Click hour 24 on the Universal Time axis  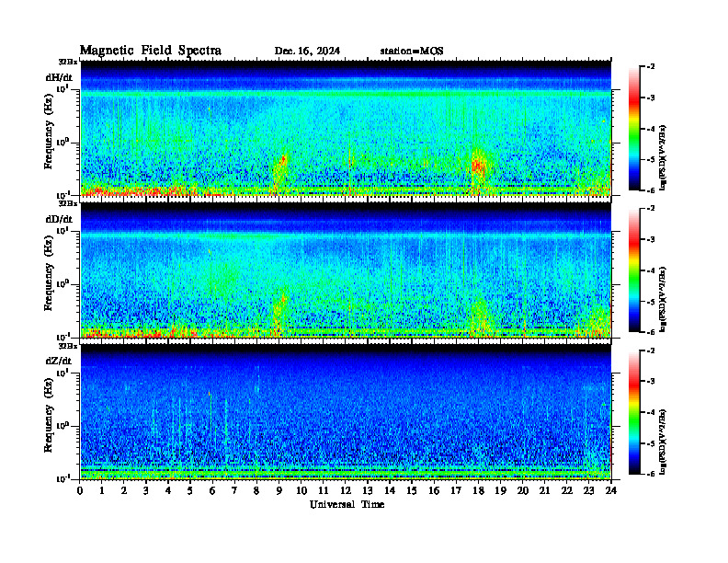[x=611, y=490]
